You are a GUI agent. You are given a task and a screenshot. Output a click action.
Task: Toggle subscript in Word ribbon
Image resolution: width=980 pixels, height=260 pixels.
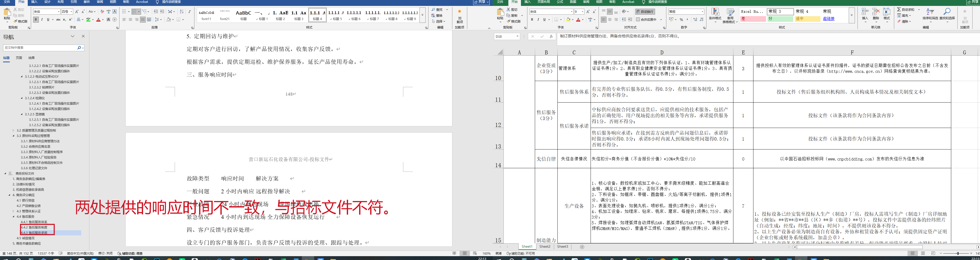coord(65,19)
